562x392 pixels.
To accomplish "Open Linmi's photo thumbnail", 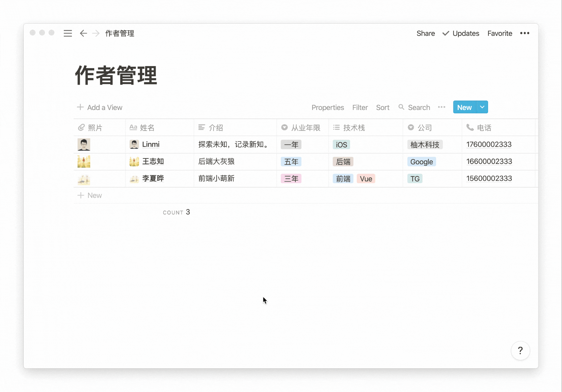I will tap(84, 145).
